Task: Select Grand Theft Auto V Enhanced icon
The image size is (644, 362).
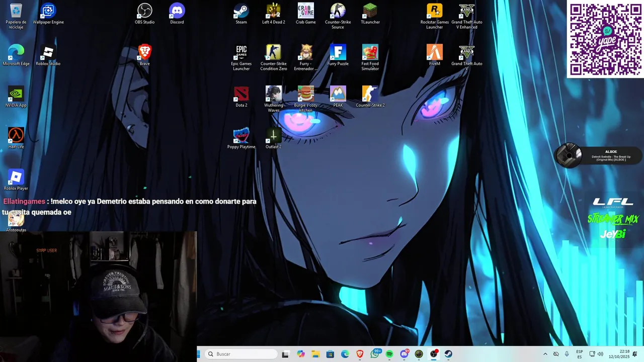Action: click(467, 16)
